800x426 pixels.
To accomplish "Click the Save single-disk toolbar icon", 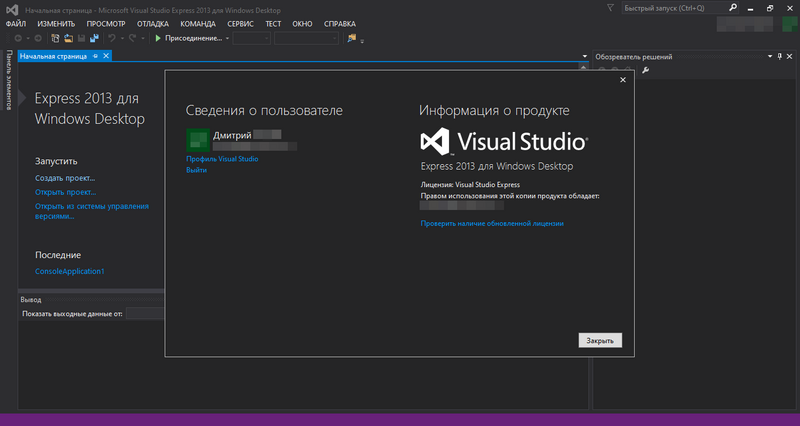I will pos(81,38).
